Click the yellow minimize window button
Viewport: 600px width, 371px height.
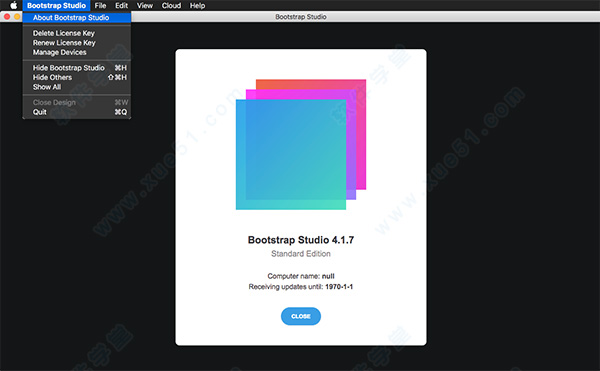tap(17, 16)
